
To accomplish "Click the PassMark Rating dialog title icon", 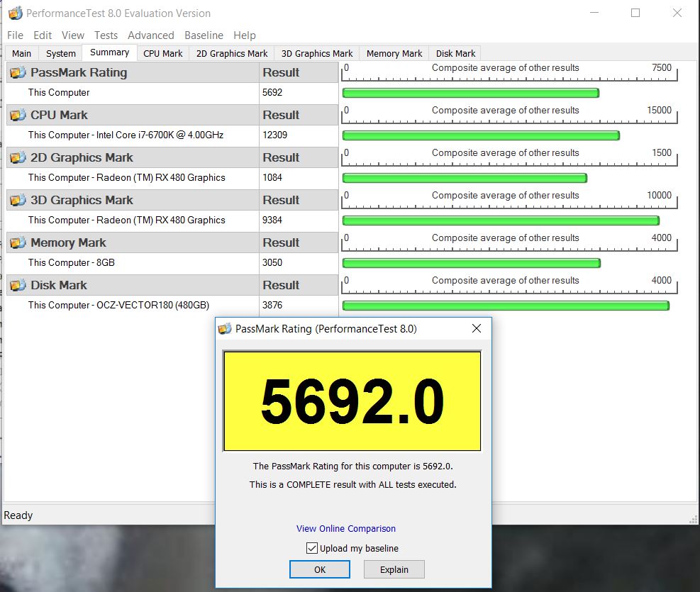I will point(225,329).
